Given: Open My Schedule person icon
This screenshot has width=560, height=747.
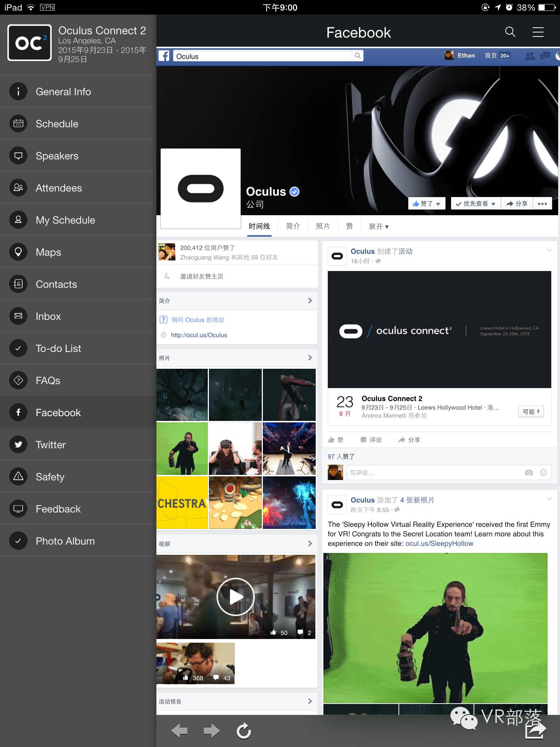Looking at the screenshot, I should (18, 220).
